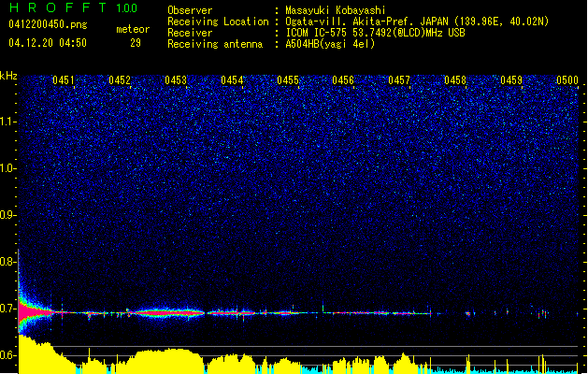The width and height of the screenshot is (588, 374).
Task: Click the 0500 time marker
Action: click(567, 80)
